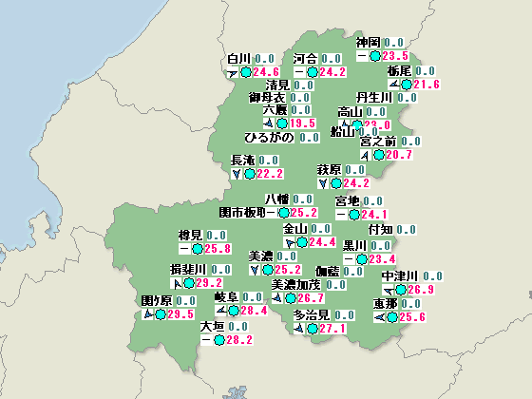This screenshot has height=399, width=532.
Task: Select the 付知 station name
Action: coord(381,230)
